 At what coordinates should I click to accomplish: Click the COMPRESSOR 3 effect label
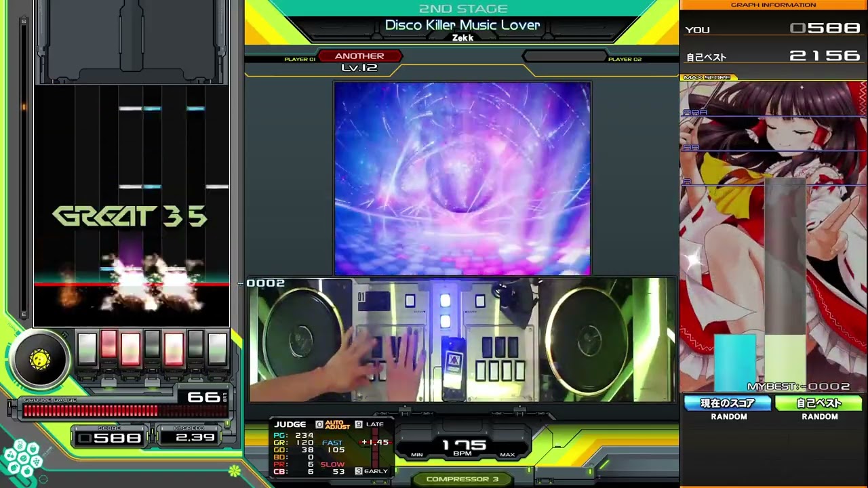tap(462, 479)
